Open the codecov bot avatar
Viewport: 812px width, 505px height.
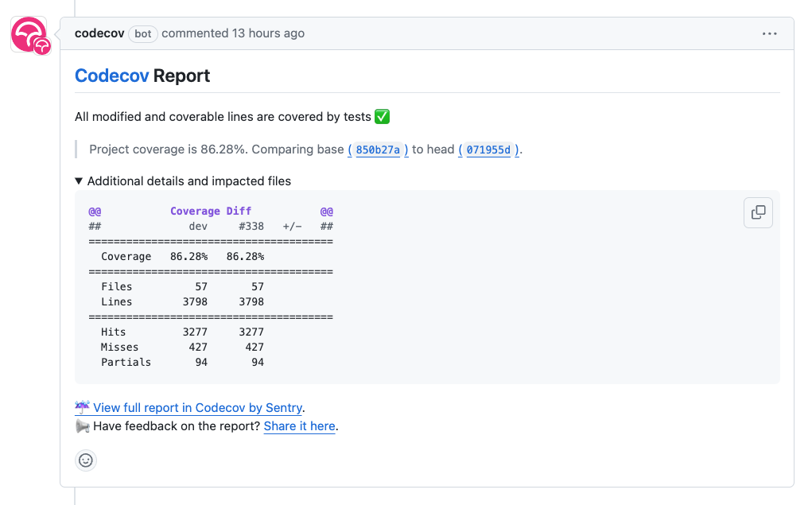click(30, 35)
